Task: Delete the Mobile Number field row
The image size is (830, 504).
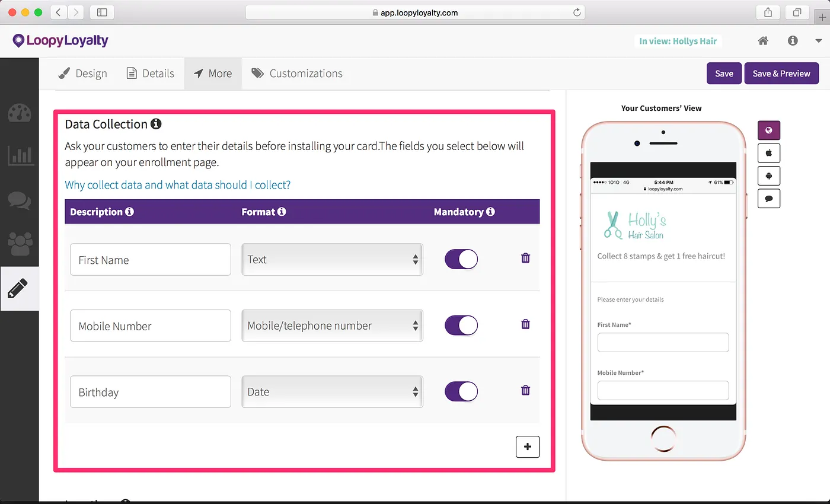Action: point(525,324)
